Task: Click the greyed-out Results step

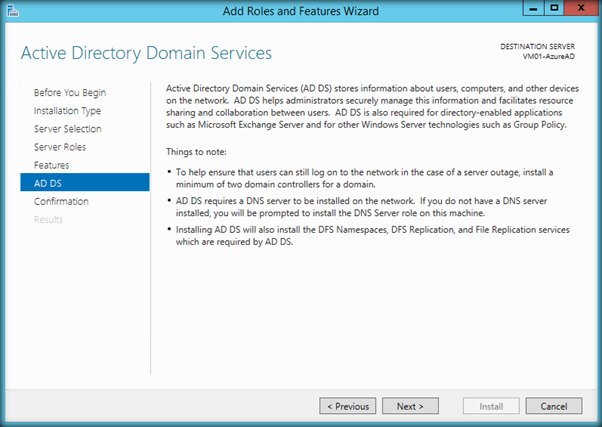Action: click(x=48, y=219)
